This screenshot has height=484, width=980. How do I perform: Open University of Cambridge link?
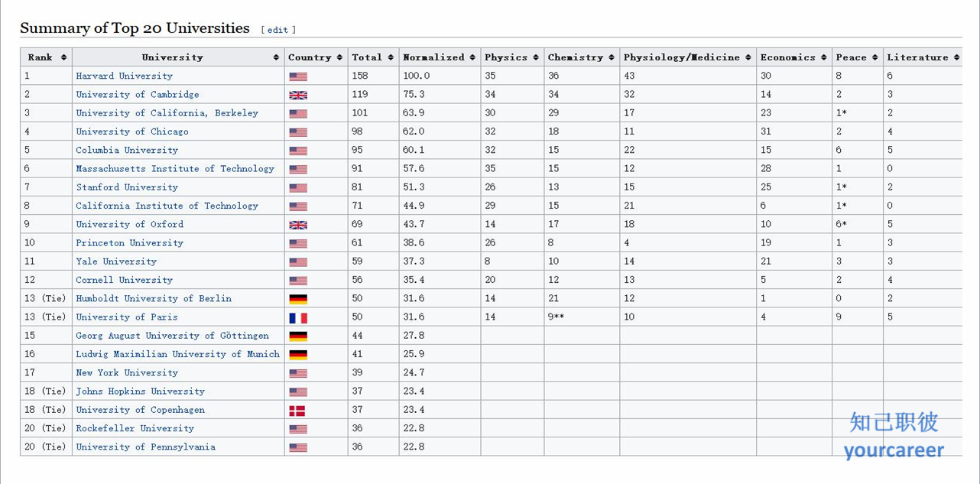pos(137,94)
